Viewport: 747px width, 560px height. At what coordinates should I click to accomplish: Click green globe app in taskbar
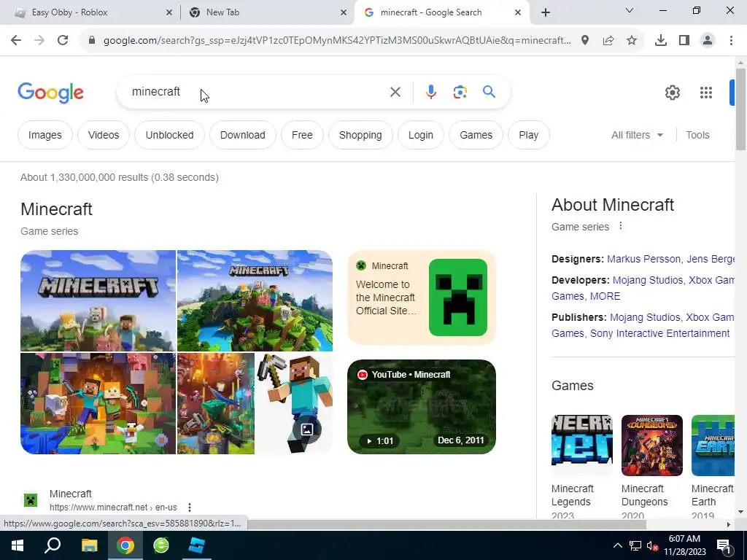(x=161, y=545)
